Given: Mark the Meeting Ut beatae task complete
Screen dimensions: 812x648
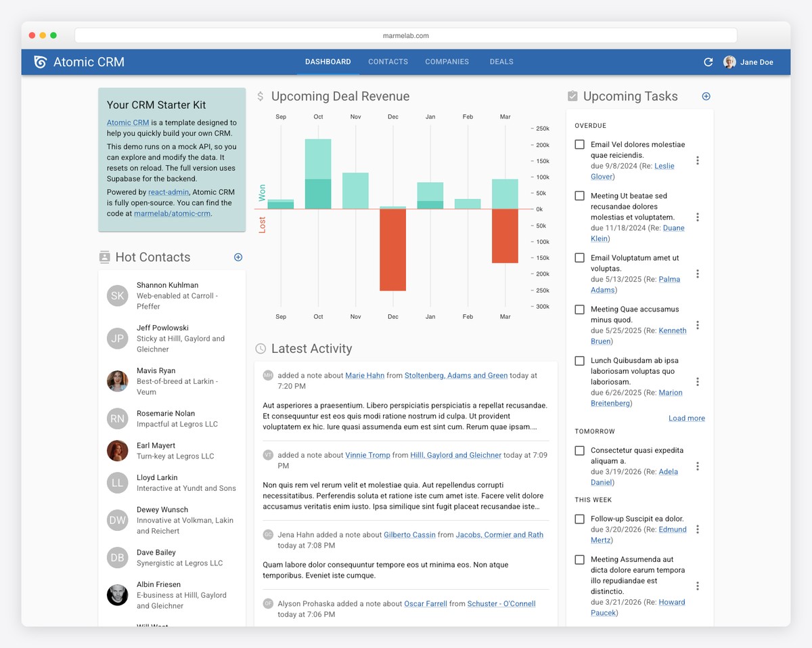Looking at the screenshot, I should coord(579,196).
